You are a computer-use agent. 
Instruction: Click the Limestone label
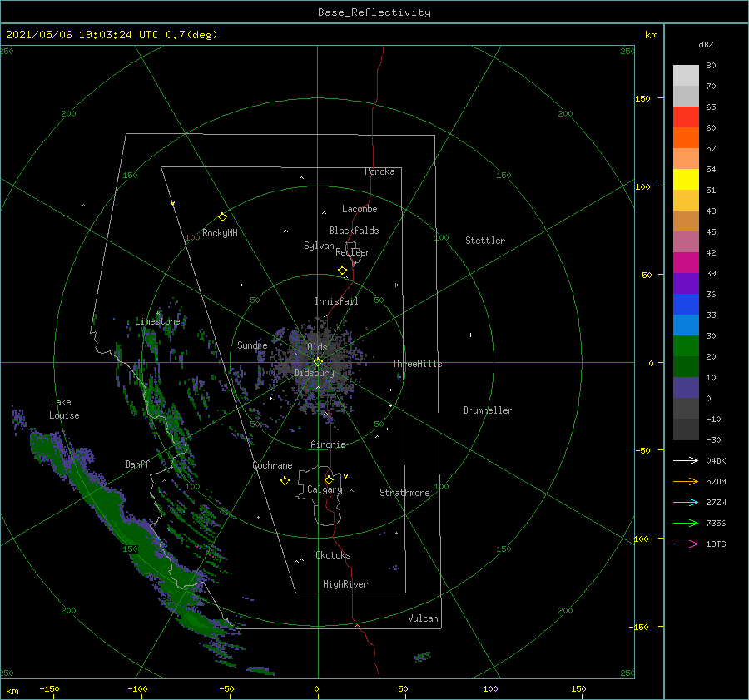[157, 321]
